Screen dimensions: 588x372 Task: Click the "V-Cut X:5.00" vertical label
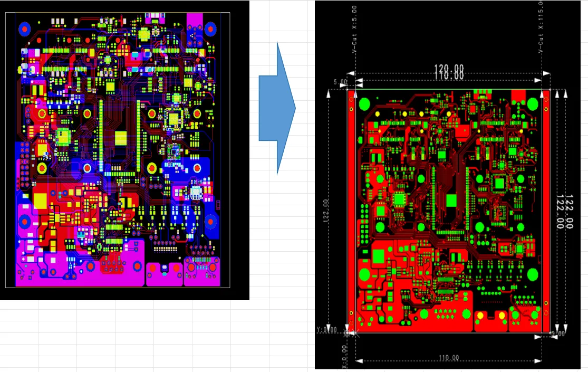[x=354, y=29]
